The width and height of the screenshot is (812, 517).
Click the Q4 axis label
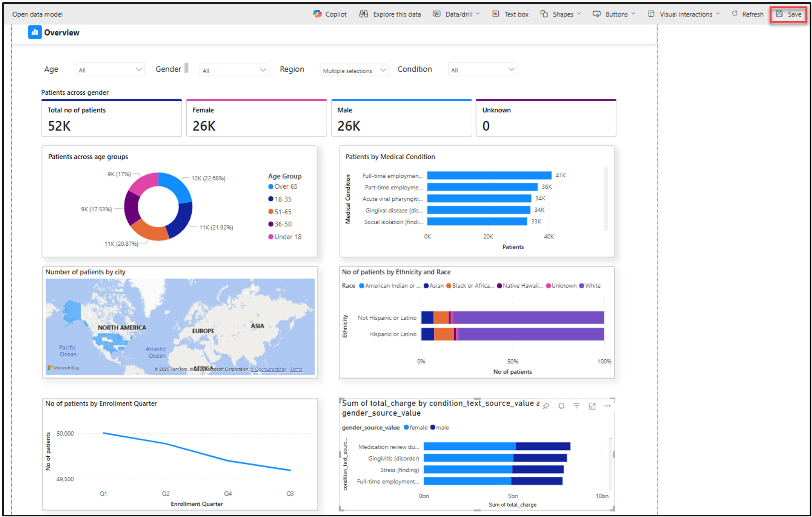pos(228,494)
